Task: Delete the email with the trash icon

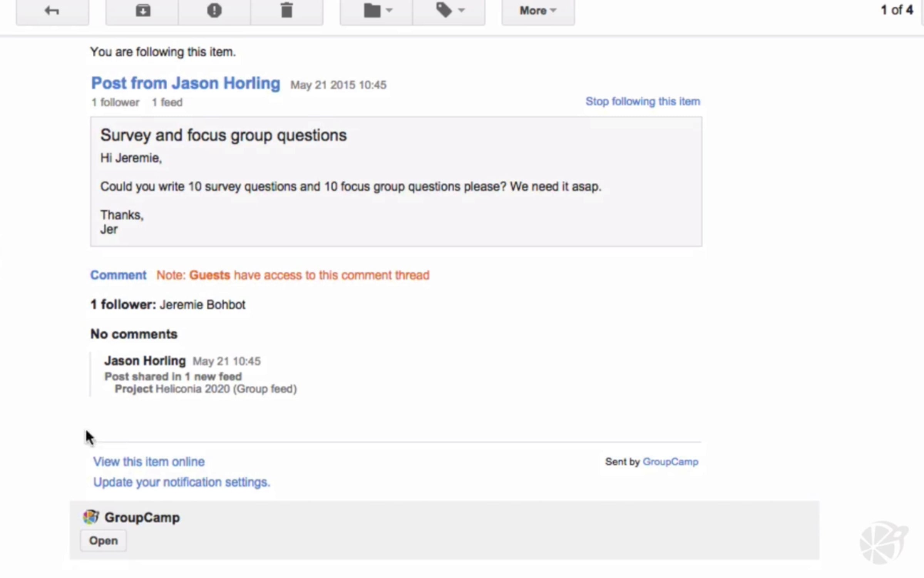Action: (286, 11)
